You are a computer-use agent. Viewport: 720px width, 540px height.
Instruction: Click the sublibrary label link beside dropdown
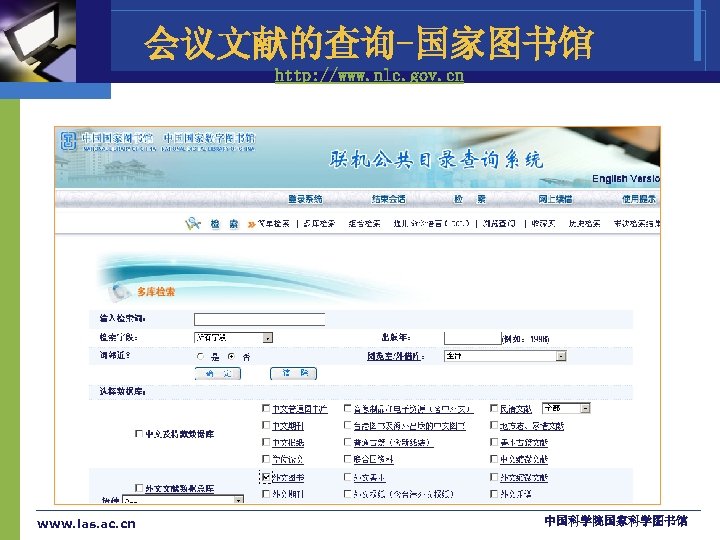coord(395,356)
